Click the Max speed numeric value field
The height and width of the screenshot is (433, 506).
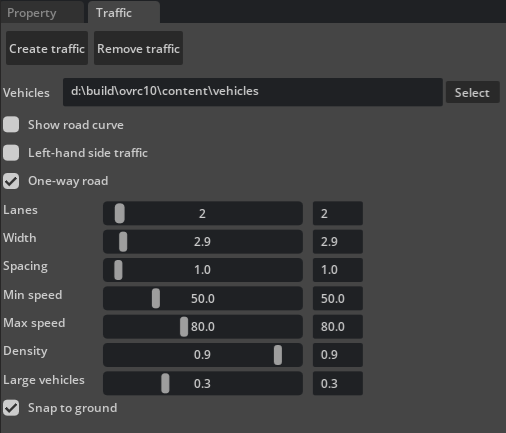pos(338,327)
